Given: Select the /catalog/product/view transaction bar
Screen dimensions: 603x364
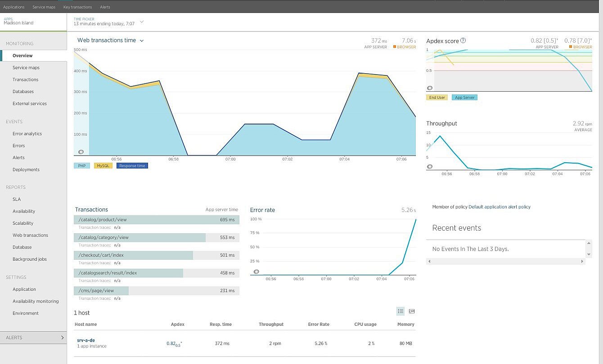Looking at the screenshot, I should [x=156, y=220].
